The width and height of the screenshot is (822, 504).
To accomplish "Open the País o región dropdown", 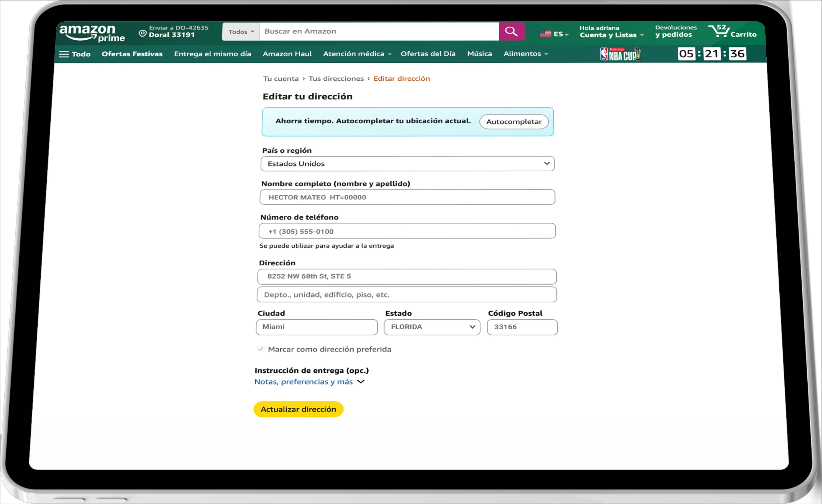I will (407, 164).
